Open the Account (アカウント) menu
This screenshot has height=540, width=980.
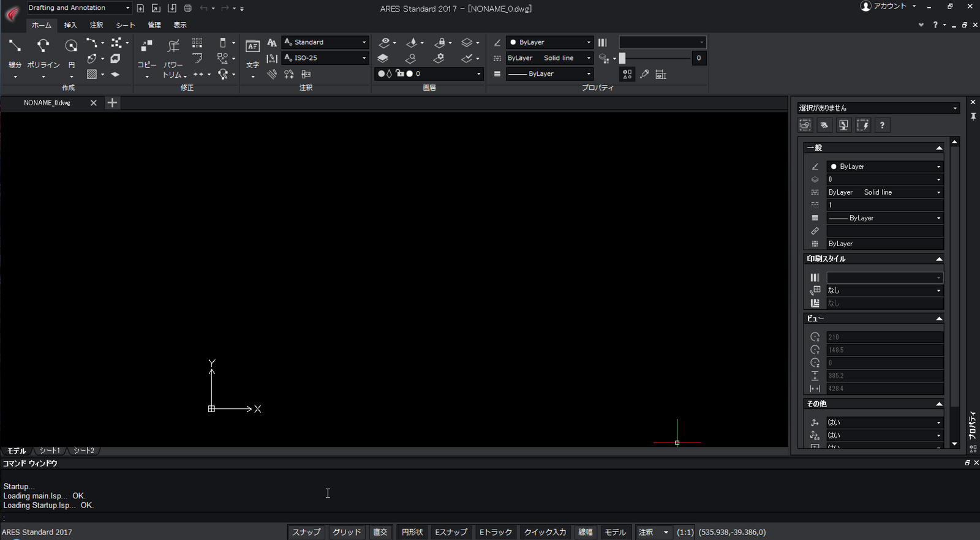pyautogui.click(x=888, y=6)
